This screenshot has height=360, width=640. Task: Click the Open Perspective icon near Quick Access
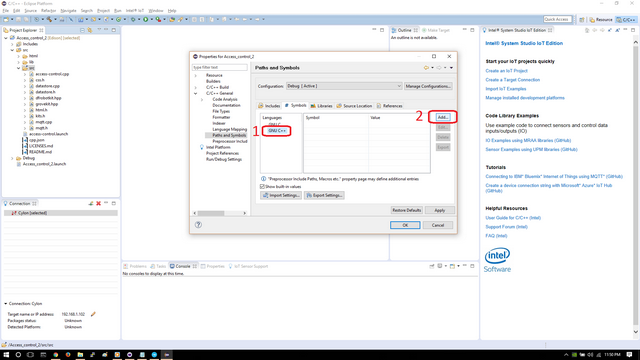click(582, 20)
